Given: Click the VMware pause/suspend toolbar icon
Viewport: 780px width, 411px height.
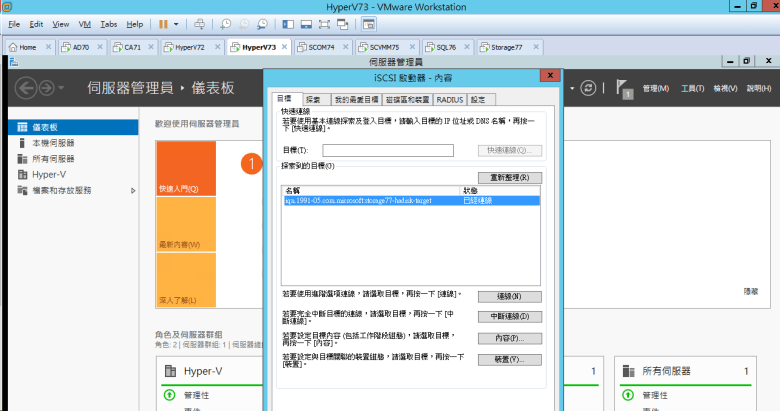Looking at the screenshot, I should [162, 23].
